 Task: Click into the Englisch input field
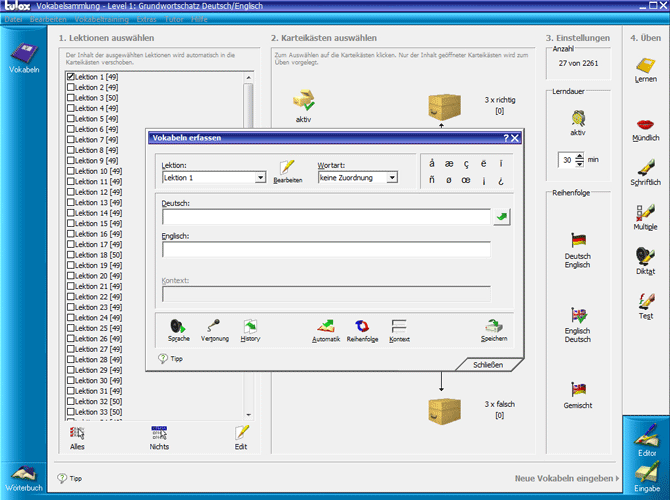pyautogui.click(x=326, y=249)
